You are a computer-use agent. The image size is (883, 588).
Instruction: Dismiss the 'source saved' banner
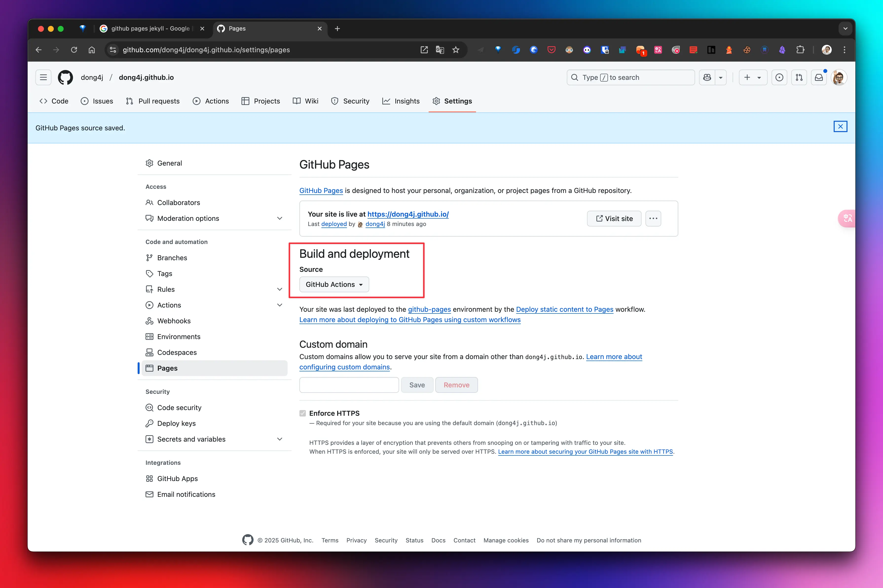840,127
